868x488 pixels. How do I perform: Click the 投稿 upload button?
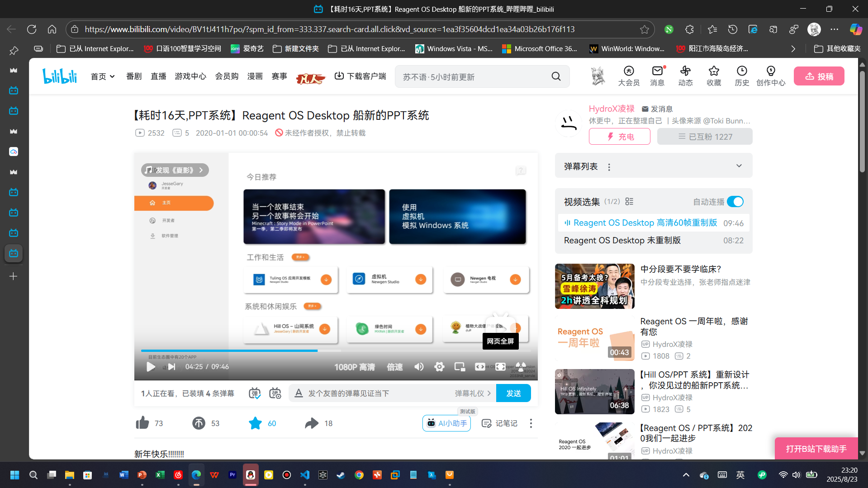coord(819,76)
